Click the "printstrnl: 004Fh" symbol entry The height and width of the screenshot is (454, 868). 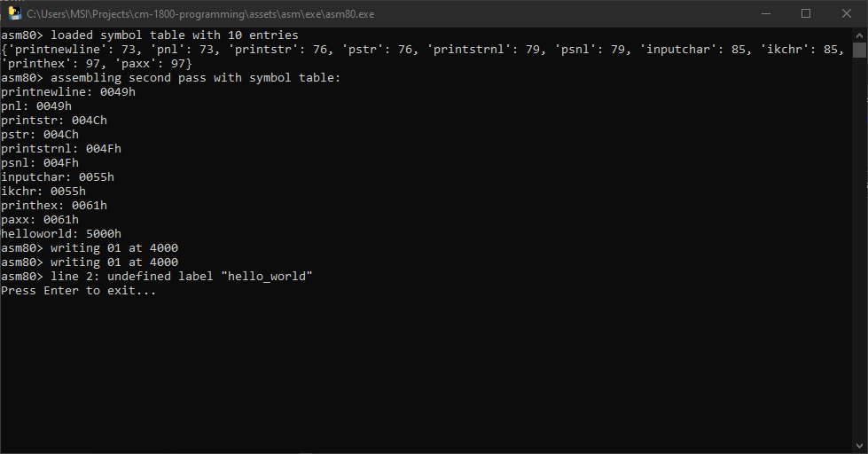point(61,149)
